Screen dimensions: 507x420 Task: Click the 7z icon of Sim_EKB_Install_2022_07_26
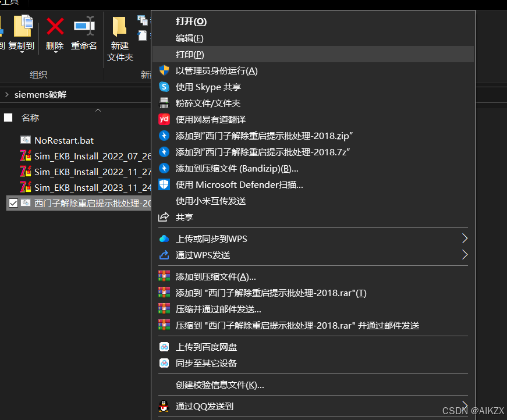point(26,156)
